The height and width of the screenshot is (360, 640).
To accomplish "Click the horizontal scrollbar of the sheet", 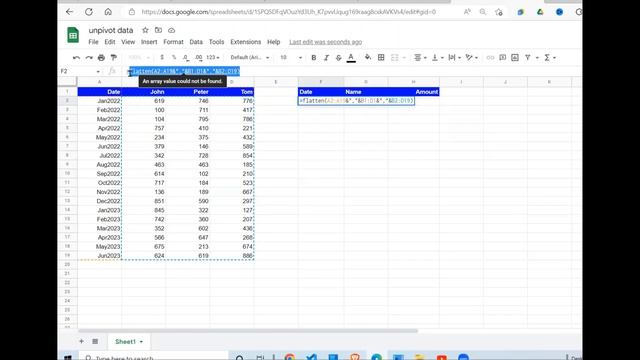I will [x=248, y=331].
